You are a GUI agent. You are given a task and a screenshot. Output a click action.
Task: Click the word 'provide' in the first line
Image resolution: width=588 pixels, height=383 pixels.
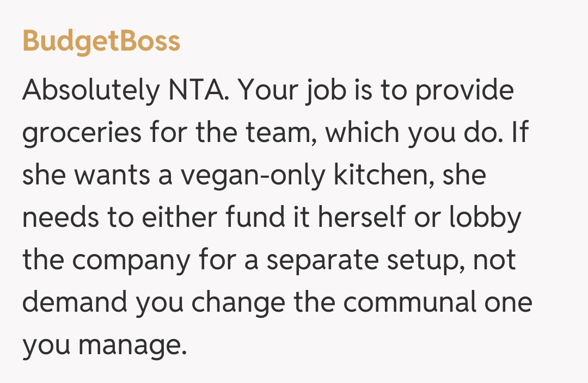(464, 91)
